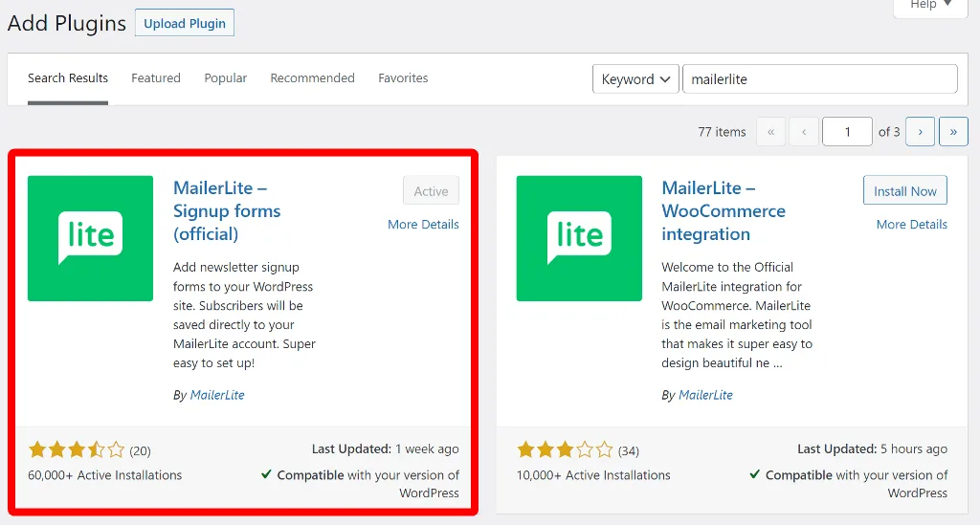Expand the Keyword search type dropdown
Image resolution: width=980 pixels, height=525 pixels.
click(x=635, y=79)
